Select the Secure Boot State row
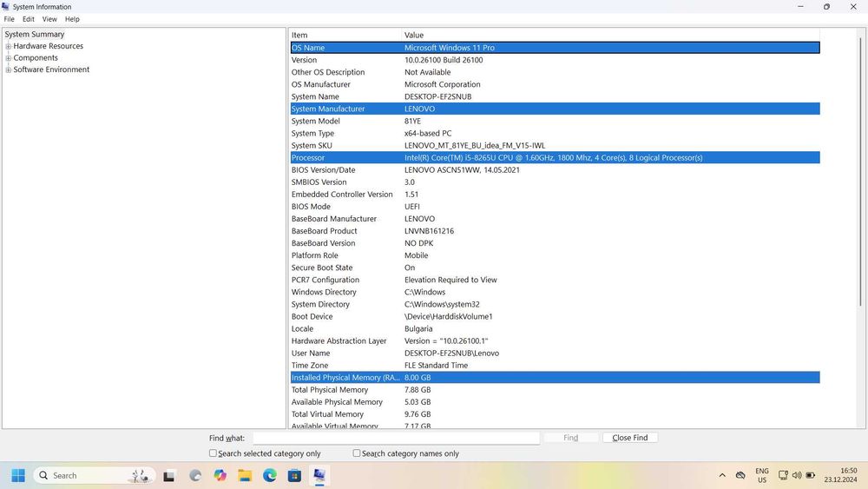The height and width of the screenshot is (489, 868). coord(555,267)
